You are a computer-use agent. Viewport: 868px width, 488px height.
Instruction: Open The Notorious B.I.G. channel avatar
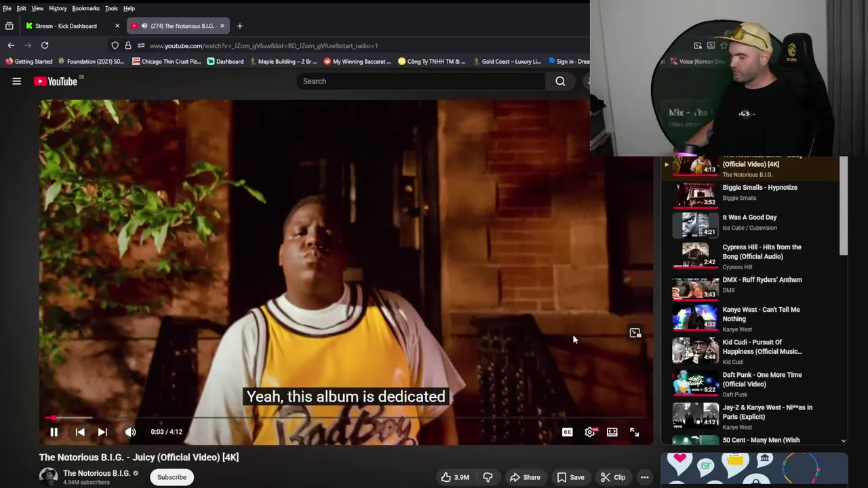tap(48, 477)
